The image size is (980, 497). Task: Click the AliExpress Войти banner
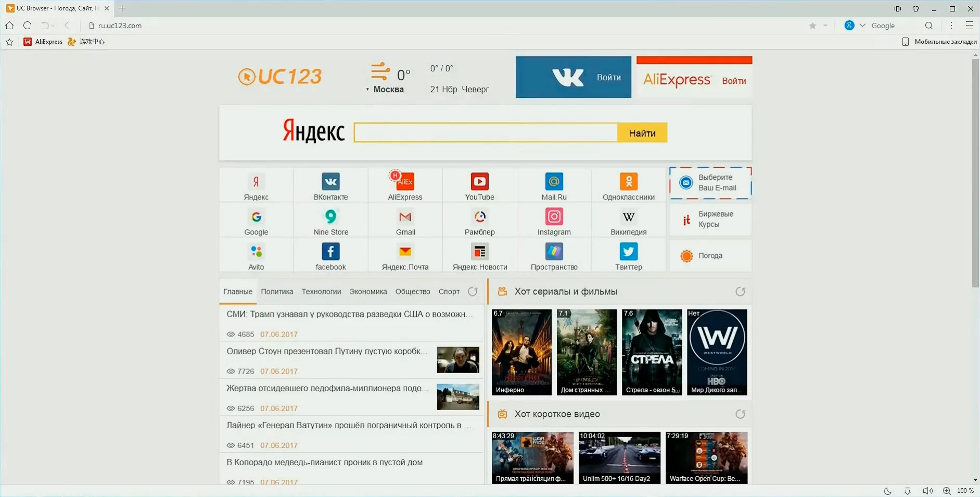pos(694,77)
